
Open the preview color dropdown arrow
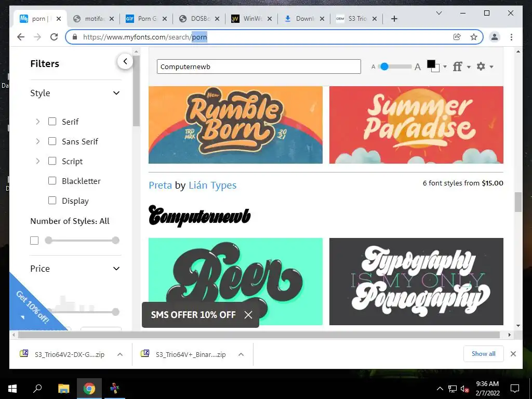(x=445, y=66)
